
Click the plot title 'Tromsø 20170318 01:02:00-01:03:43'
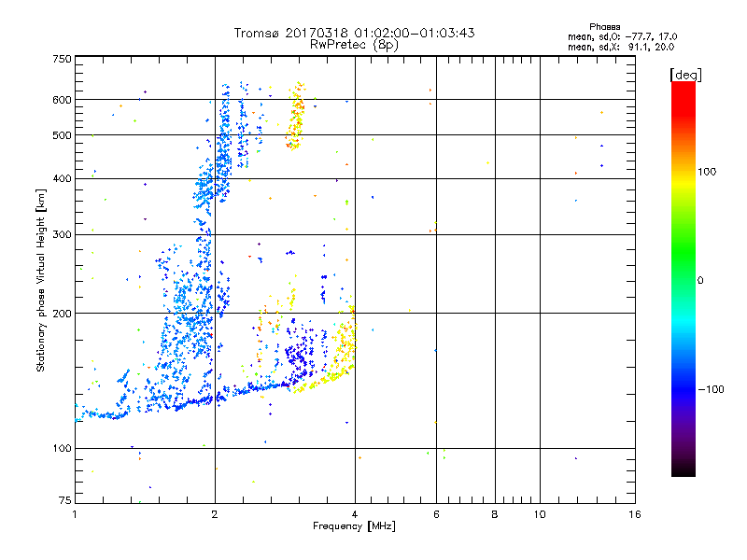(354, 33)
